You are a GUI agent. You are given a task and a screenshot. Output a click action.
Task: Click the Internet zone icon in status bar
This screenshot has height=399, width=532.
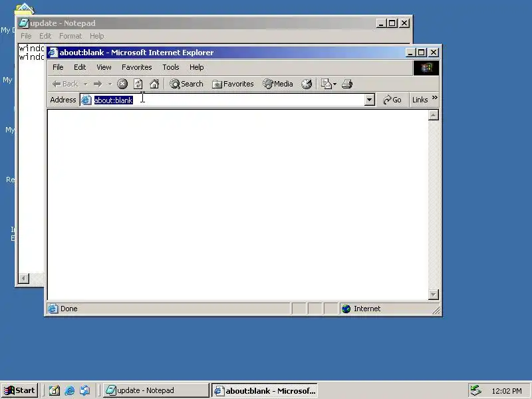[x=346, y=309]
